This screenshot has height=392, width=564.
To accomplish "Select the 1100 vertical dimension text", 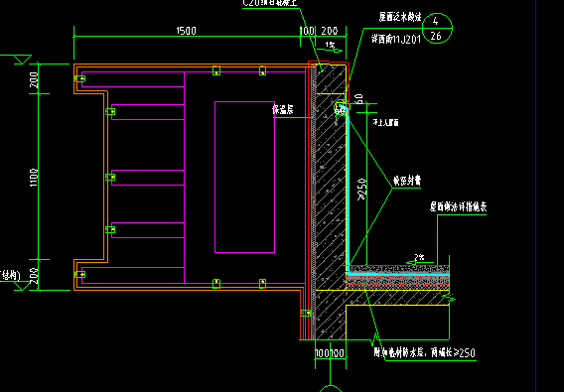I will pos(34,178).
